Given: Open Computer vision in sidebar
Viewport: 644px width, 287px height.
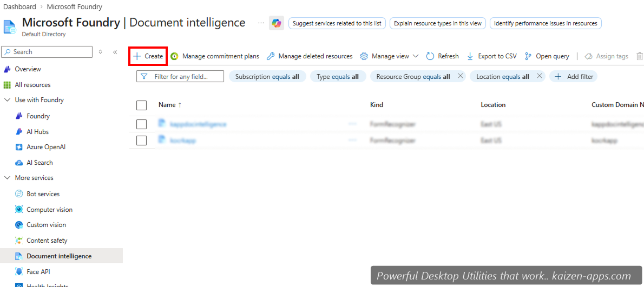Looking at the screenshot, I should click(x=49, y=210).
